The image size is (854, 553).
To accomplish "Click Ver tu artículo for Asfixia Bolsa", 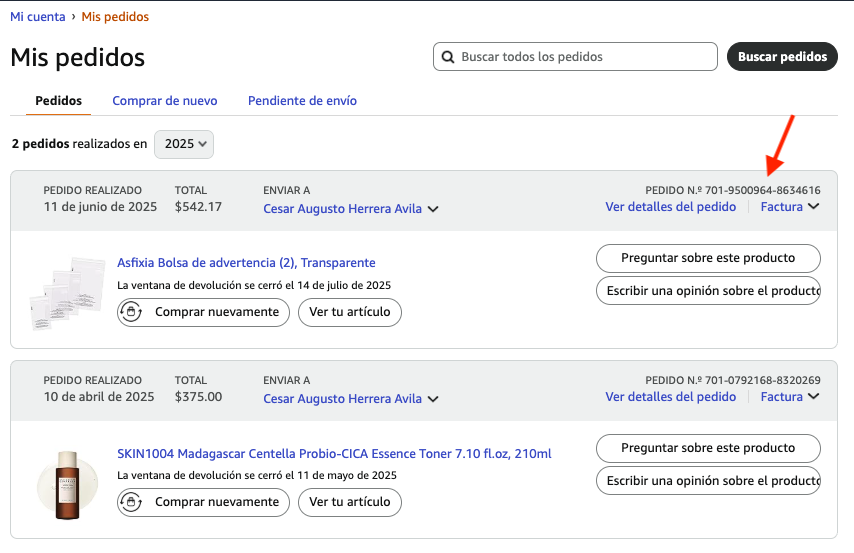I will (350, 312).
